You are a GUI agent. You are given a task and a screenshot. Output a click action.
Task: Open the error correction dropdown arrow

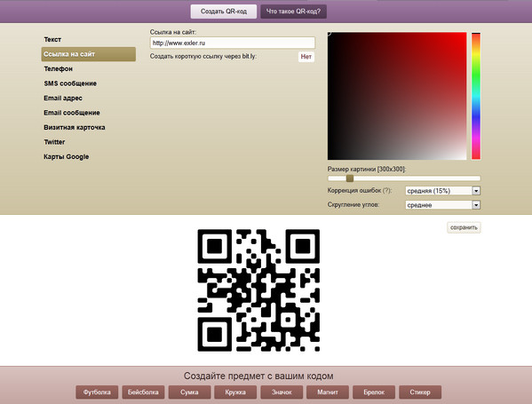tap(476, 191)
